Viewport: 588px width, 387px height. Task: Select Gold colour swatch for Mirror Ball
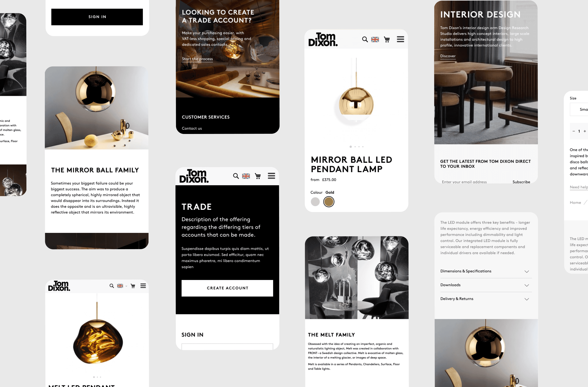[330, 201]
